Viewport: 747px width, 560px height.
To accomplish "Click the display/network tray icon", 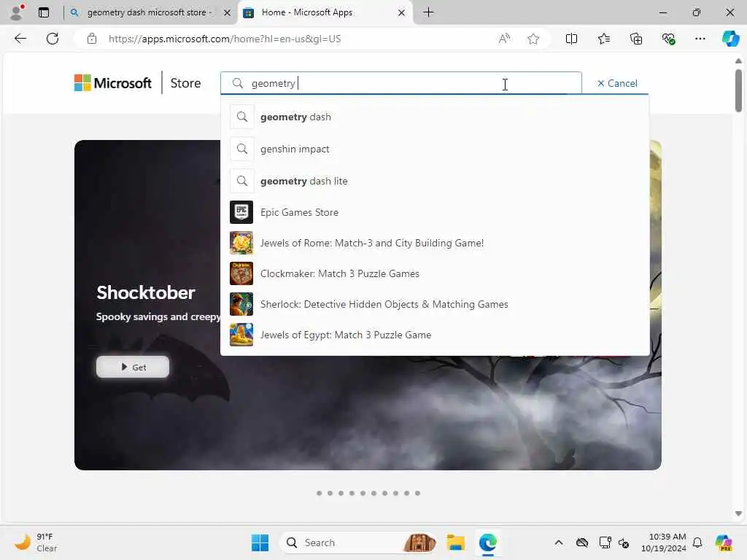I will [605, 542].
